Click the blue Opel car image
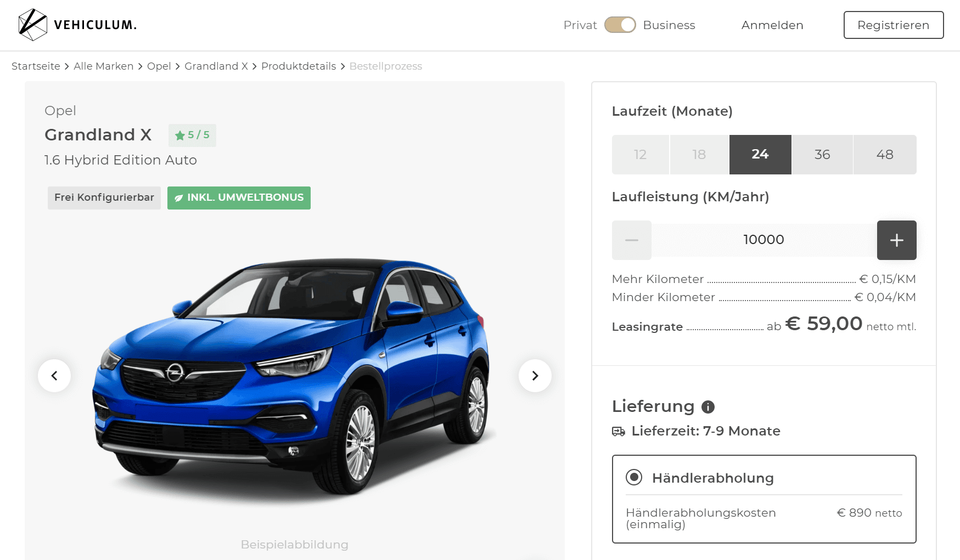This screenshot has width=960, height=560. (x=291, y=376)
